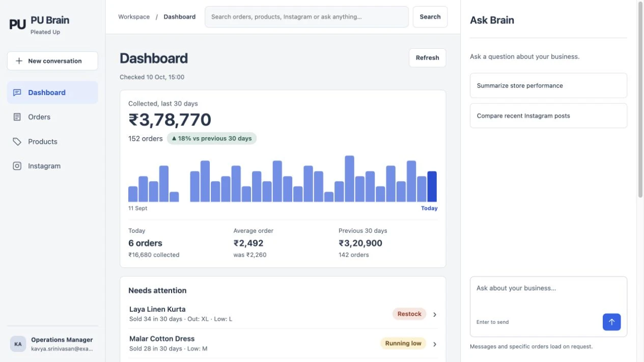
Task: Click the Instagram camera icon
Action: point(17,166)
